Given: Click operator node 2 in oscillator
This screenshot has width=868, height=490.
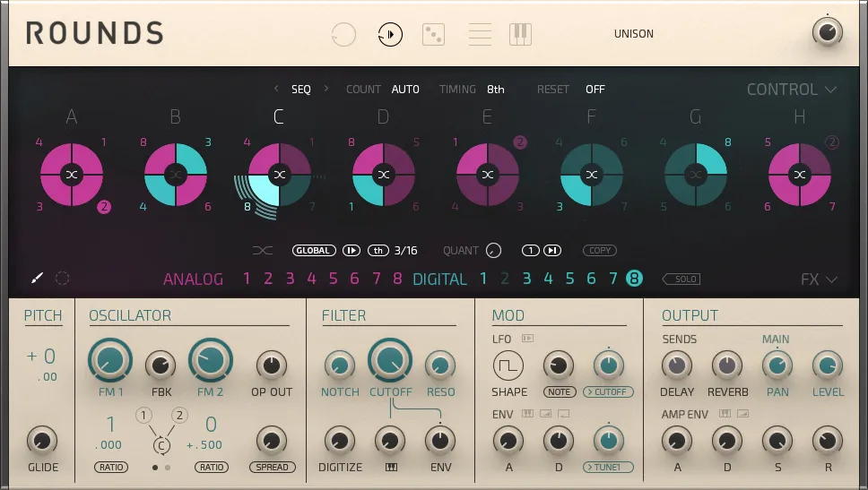Looking at the screenshot, I should [178, 416].
